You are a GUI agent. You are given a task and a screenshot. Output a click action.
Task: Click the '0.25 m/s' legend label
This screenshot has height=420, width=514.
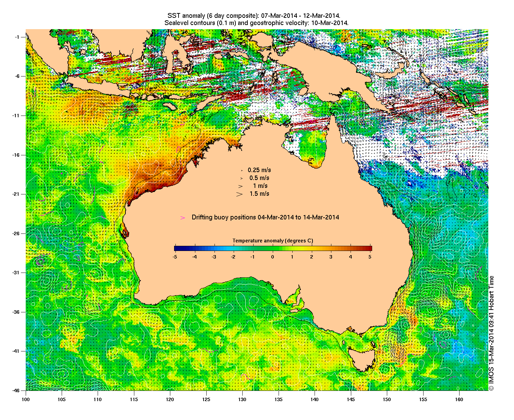(259, 170)
